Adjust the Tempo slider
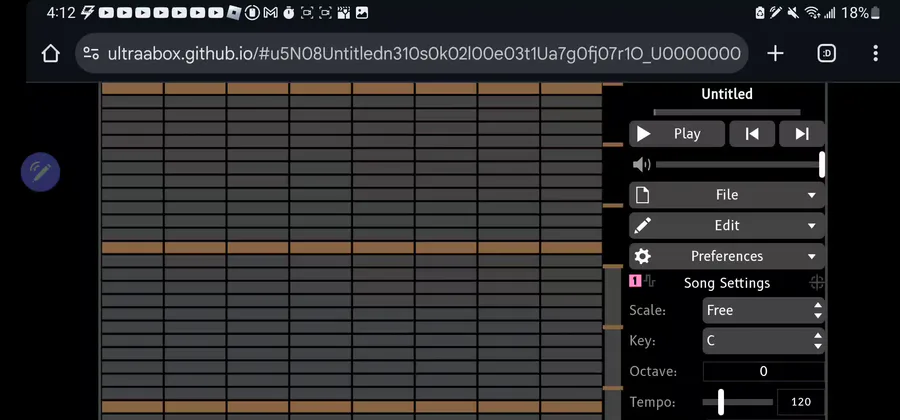The height and width of the screenshot is (420, 900). [x=738, y=402]
